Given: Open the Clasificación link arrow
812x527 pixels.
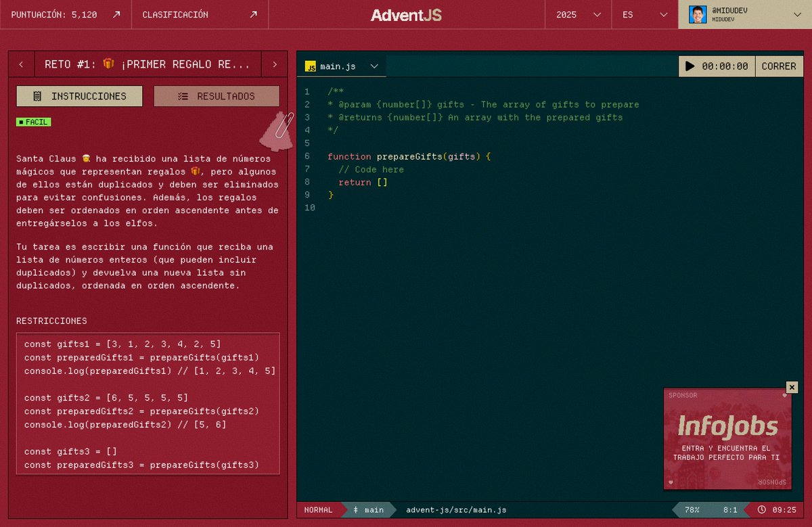Looking at the screenshot, I should point(254,14).
